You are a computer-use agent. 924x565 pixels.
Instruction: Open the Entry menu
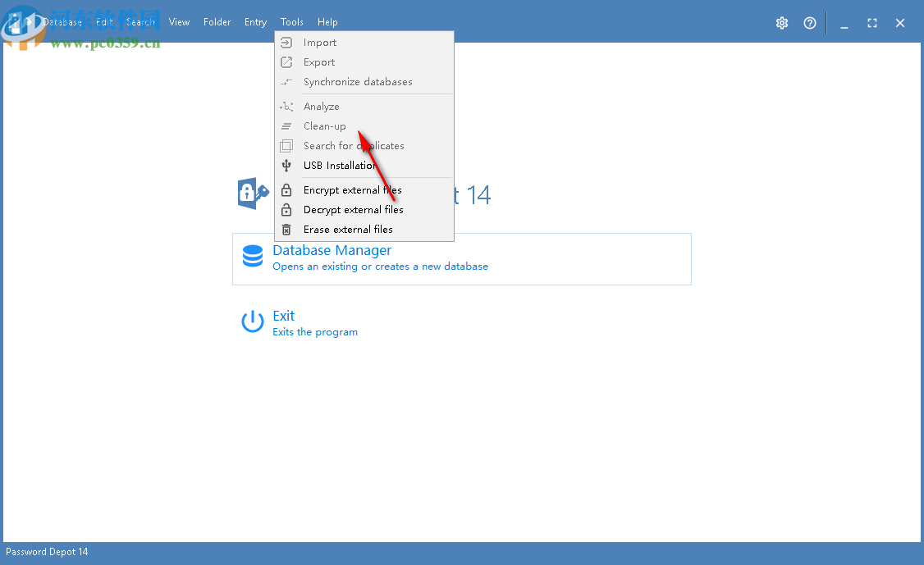[x=255, y=22]
